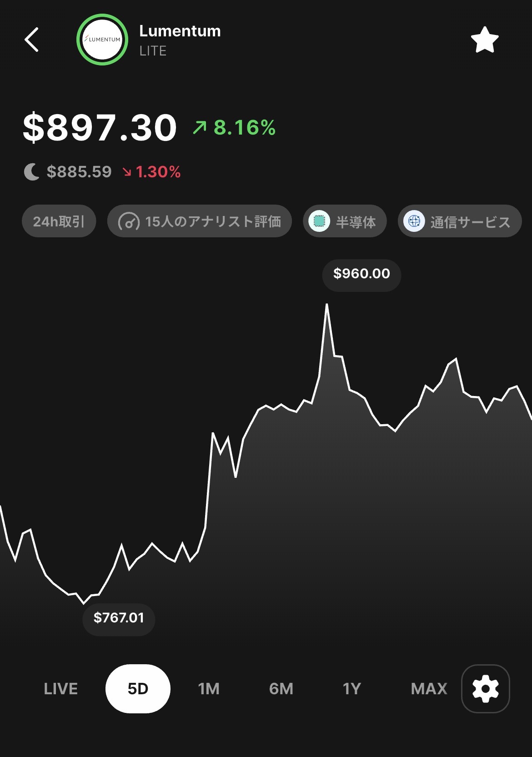Open the 24h取引 chip
This screenshot has height=757, width=532.
pyautogui.click(x=59, y=221)
